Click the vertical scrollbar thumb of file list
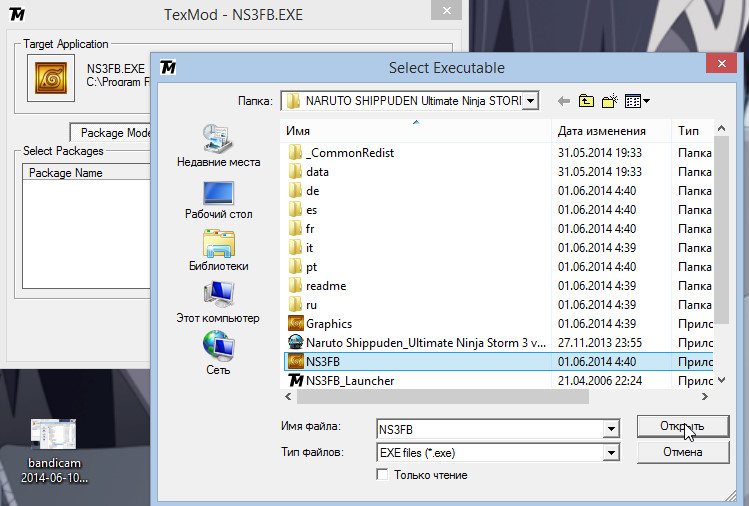The width and height of the screenshot is (749, 506). pyautogui.click(x=722, y=230)
